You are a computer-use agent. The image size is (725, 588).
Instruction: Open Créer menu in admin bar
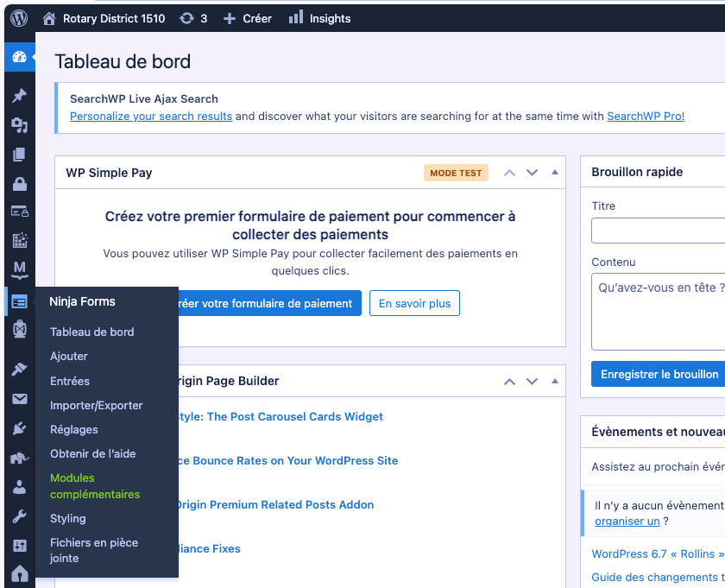click(248, 18)
